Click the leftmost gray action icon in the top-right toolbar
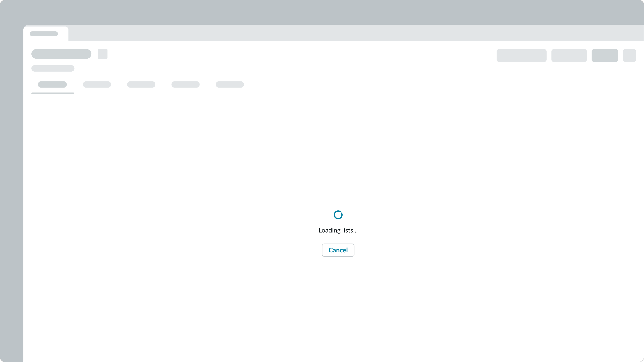Screen dimensions: 644x362 click(521, 55)
